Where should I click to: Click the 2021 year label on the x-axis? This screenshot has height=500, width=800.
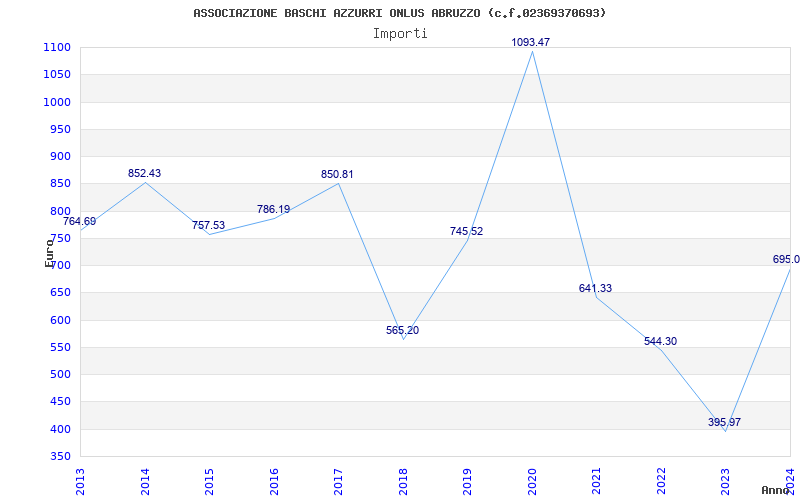tap(596, 481)
